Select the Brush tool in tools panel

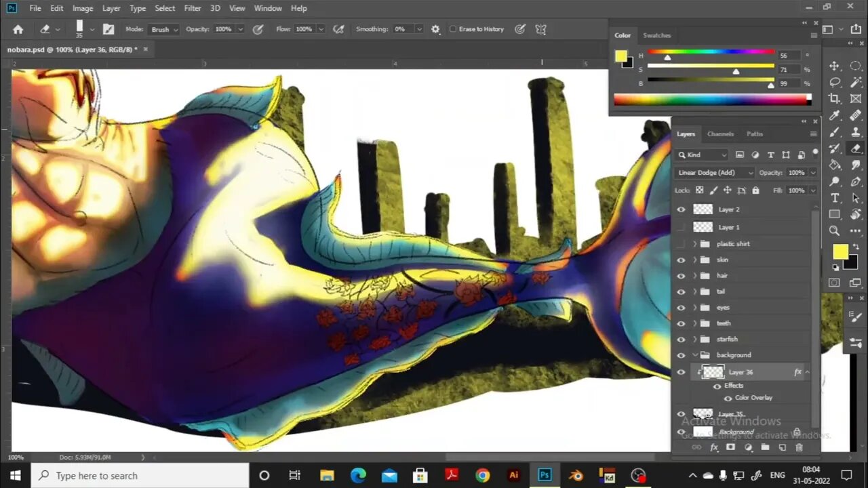835,132
